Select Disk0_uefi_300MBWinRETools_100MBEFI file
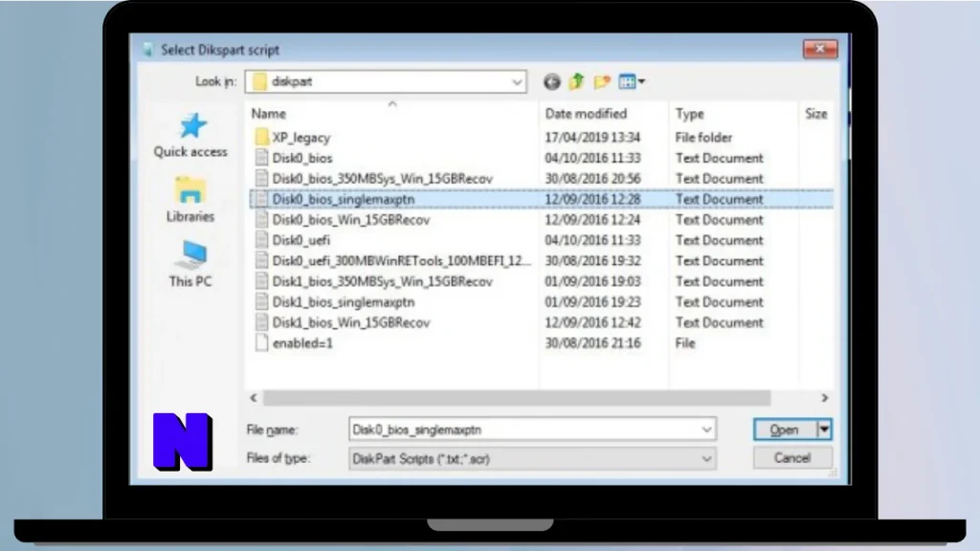Viewport: 980px width, 551px height. pyautogui.click(x=401, y=261)
